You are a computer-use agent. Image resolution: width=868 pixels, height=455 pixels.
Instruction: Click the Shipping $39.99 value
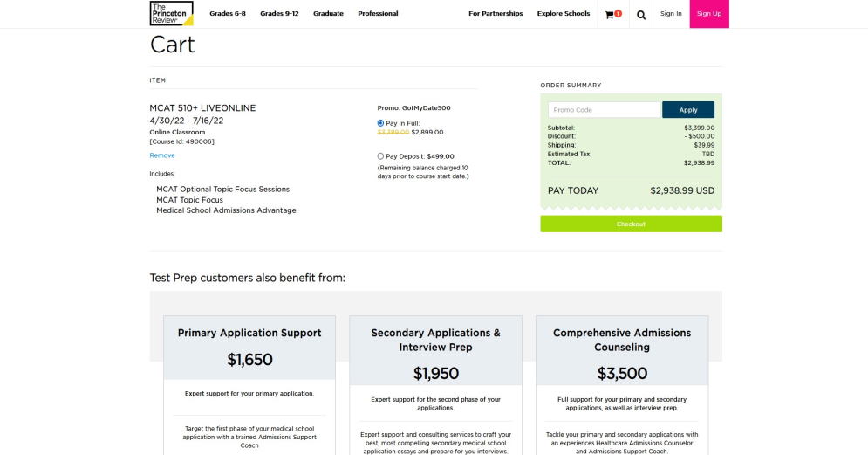(x=704, y=145)
